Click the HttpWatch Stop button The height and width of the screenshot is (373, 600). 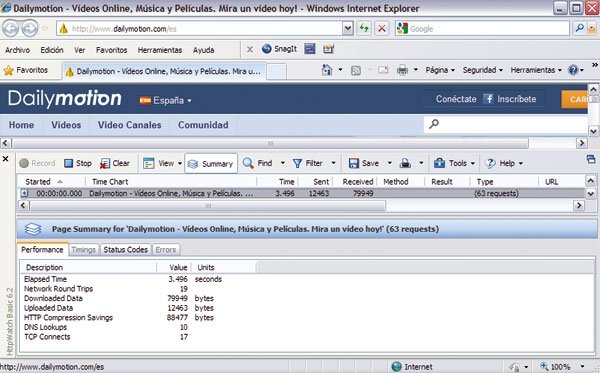tap(78, 163)
